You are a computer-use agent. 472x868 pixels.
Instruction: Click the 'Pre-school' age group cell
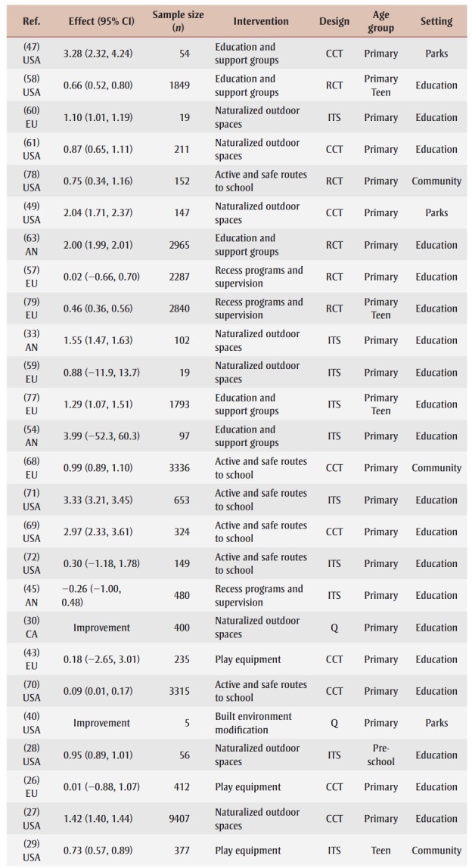380,755
